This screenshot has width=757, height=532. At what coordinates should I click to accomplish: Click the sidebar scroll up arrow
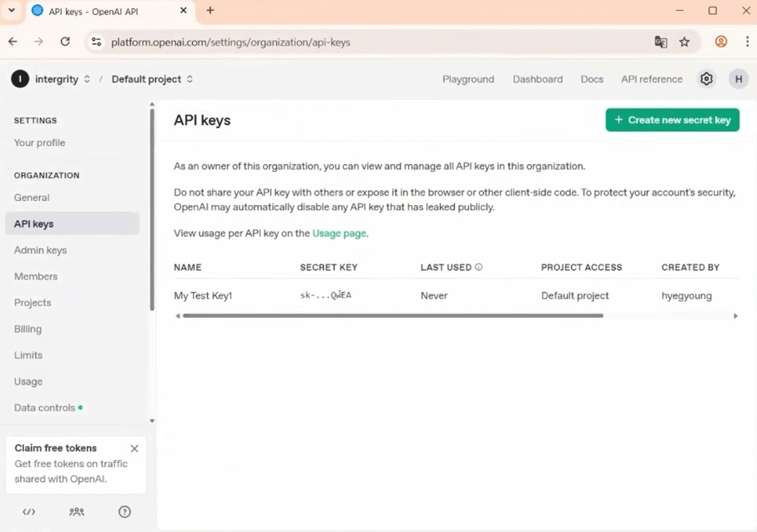152,104
